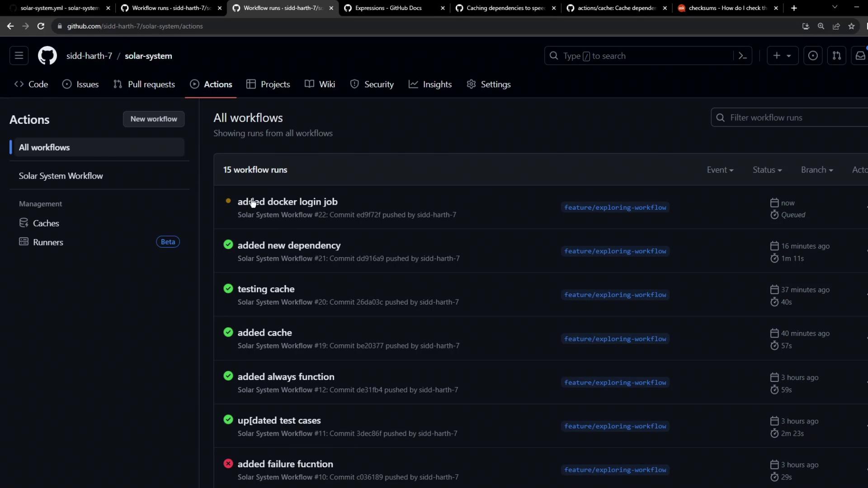The width and height of the screenshot is (868, 488).
Task: Expand the Status filter dropdown
Action: coord(767,170)
